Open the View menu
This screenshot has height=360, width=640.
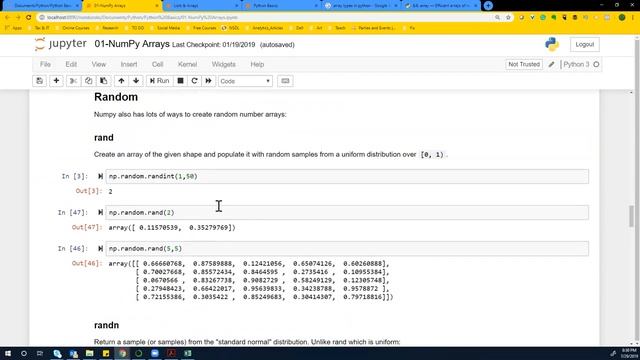99,64
